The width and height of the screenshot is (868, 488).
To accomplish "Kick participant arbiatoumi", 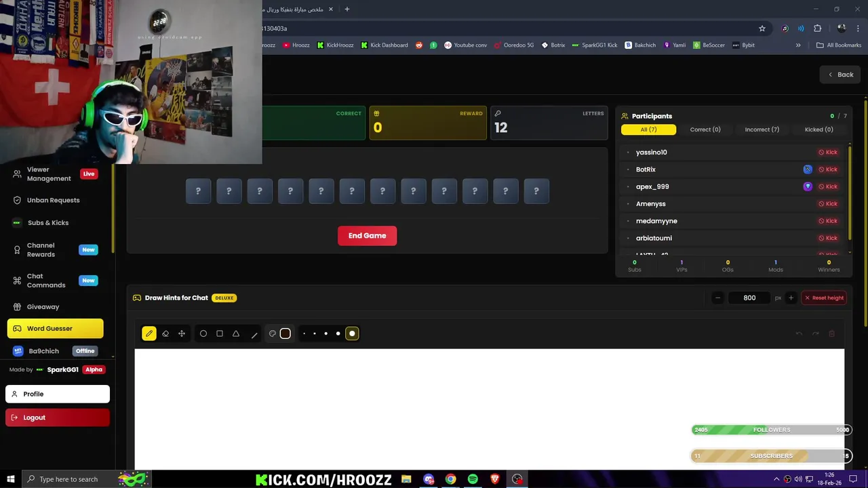I will point(828,238).
